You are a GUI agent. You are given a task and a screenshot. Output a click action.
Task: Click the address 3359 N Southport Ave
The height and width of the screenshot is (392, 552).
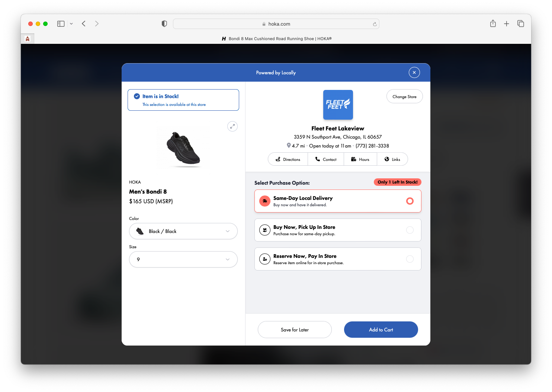point(338,137)
